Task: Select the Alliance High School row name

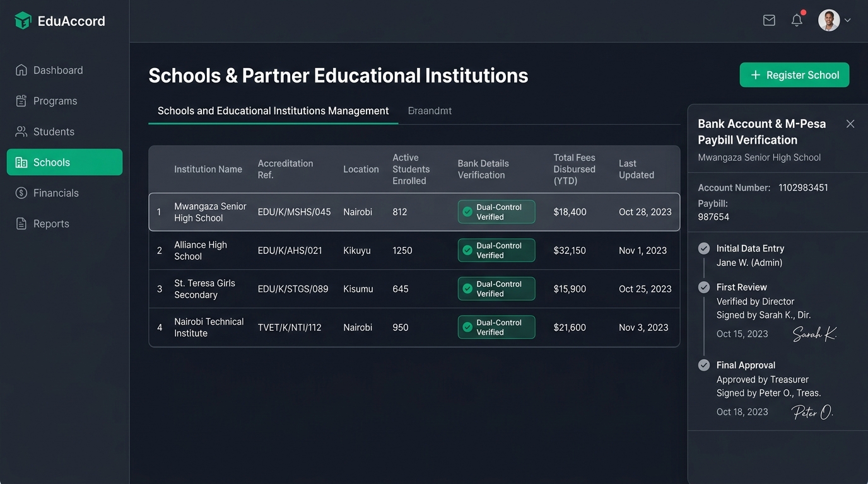Action: click(201, 250)
